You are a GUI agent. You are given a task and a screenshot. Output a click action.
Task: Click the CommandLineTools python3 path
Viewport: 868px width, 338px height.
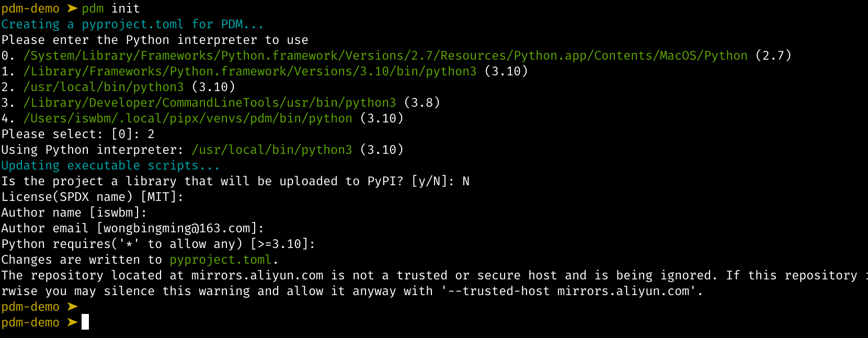210,103
